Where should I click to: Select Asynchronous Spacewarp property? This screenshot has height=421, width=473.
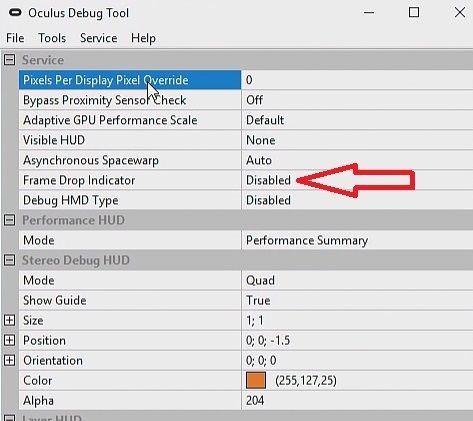(130, 160)
